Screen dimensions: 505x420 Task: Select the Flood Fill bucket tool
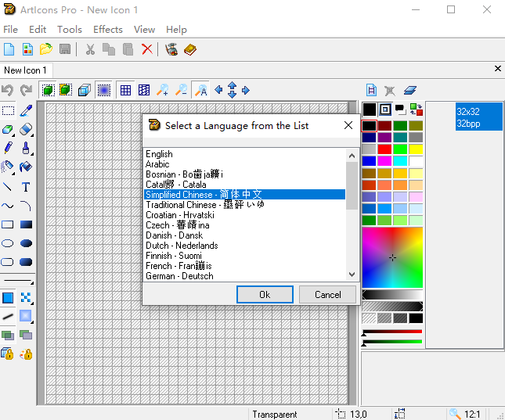click(x=26, y=167)
